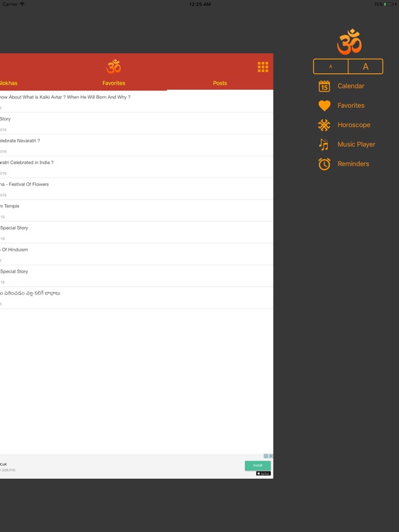The width and height of the screenshot is (399, 532).
Task: Open the Reminders alarm clock icon
Action: (x=324, y=164)
